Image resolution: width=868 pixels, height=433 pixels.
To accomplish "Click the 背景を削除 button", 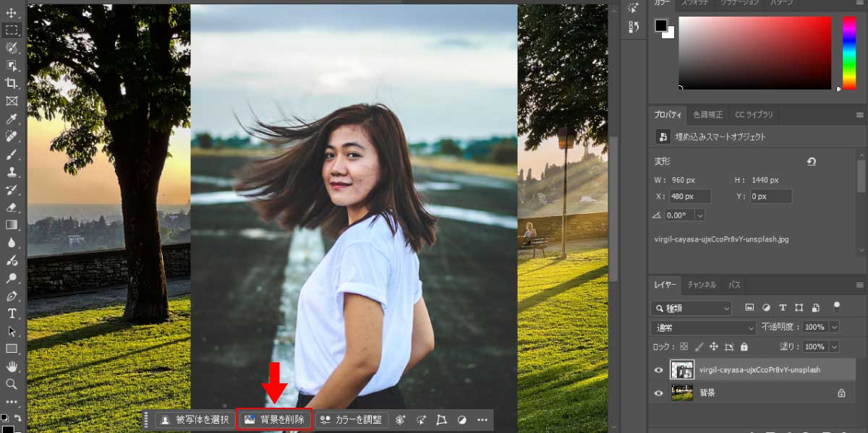I will tap(274, 419).
